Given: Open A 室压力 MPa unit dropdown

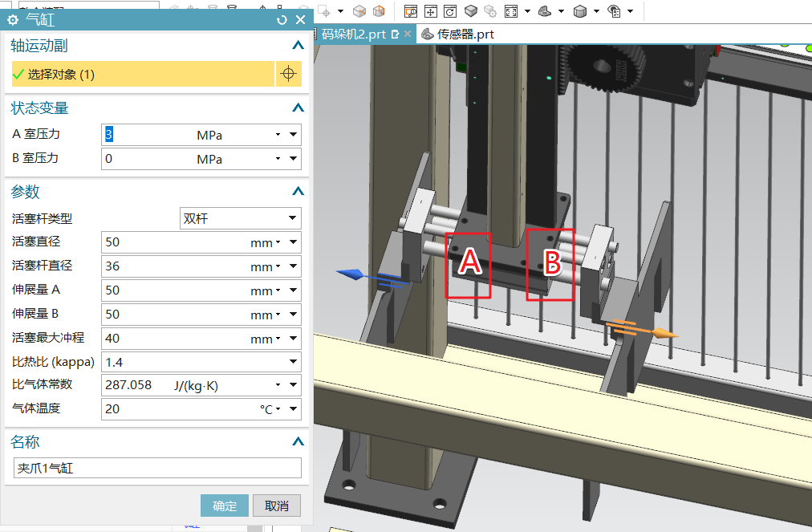Looking at the screenshot, I should (278, 135).
